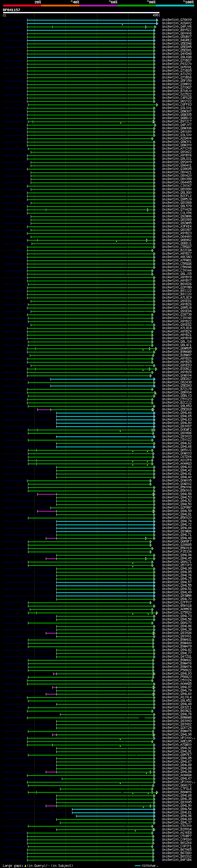
Task: Select hit label UniRef100_Q5FX59
Action: (177, 81)
